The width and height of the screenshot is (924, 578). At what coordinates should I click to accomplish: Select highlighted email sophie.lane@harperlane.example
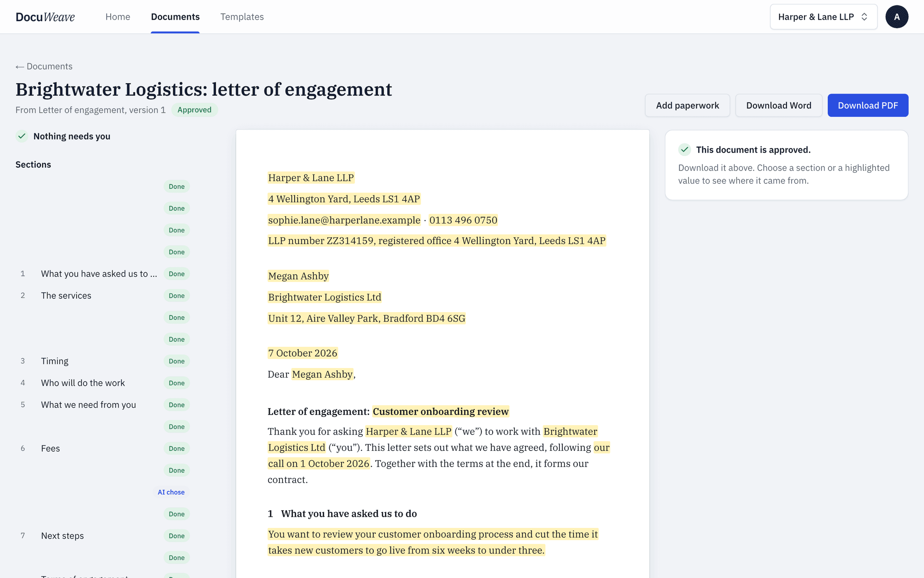pyautogui.click(x=344, y=220)
